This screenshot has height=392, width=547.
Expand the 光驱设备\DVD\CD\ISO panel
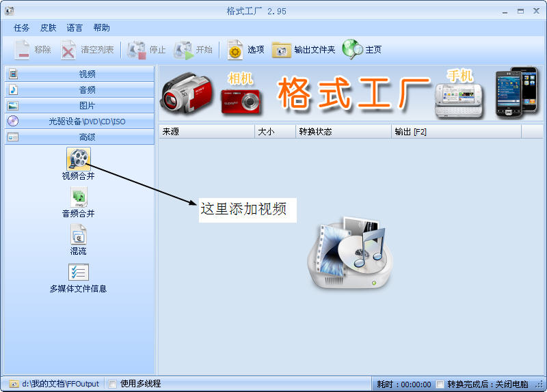tap(79, 122)
